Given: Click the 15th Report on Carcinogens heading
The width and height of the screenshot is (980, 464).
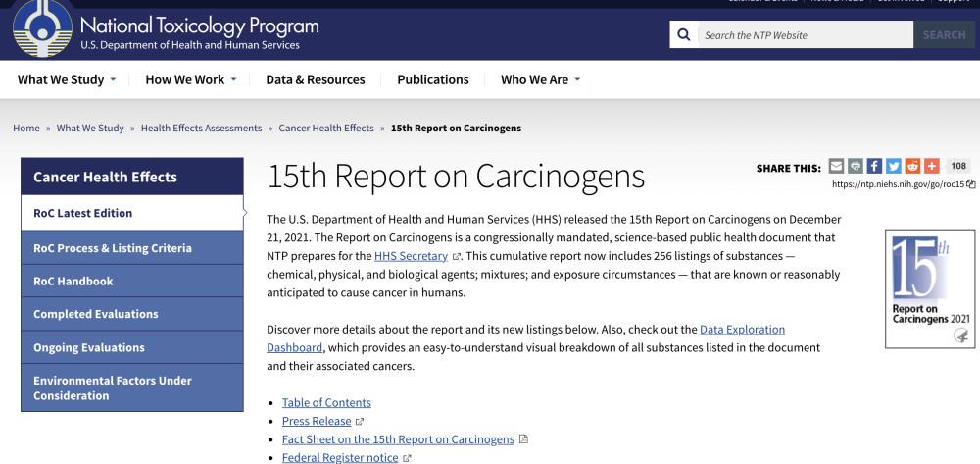Looking at the screenshot, I should [456, 177].
